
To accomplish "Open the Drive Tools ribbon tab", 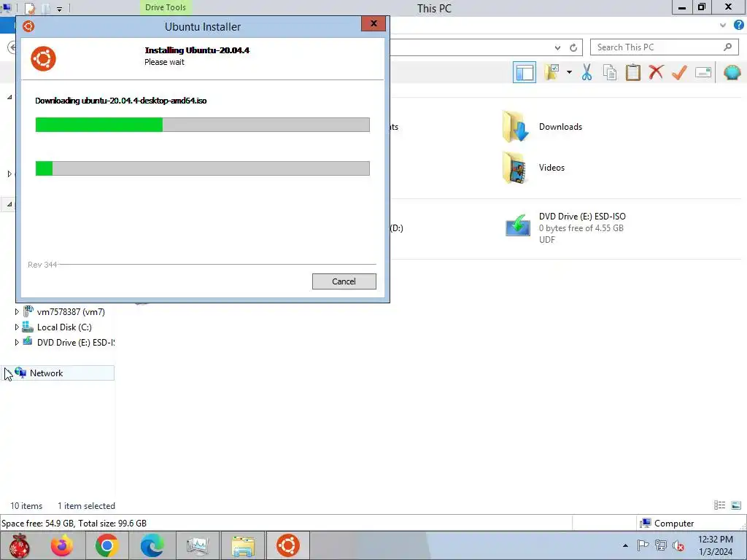I will click(x=166, y=7).
